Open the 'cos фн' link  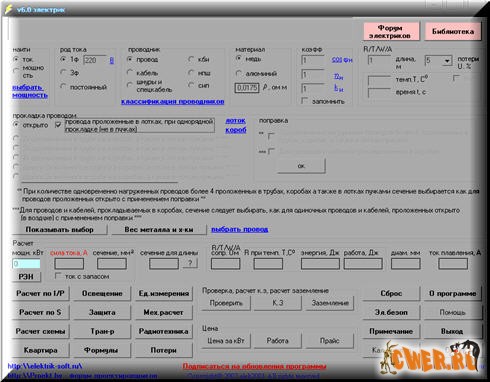pyautogui.click(x=342, y=60)
